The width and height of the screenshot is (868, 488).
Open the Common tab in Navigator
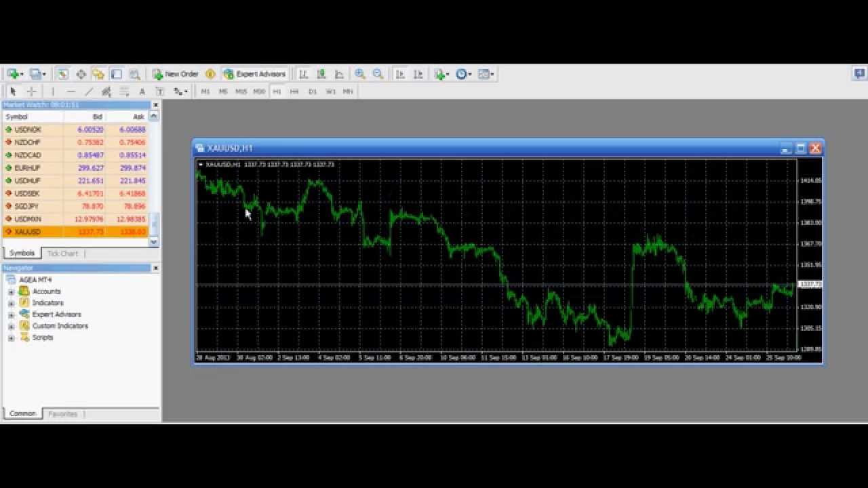pyautogui.click(x=22, y=413)
